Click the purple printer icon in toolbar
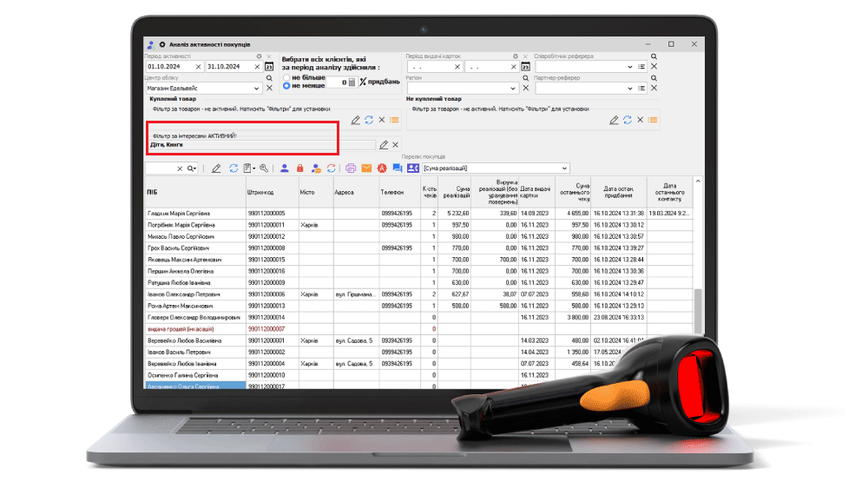The height and width of the screenshot is (495, 868). point(351,168)
